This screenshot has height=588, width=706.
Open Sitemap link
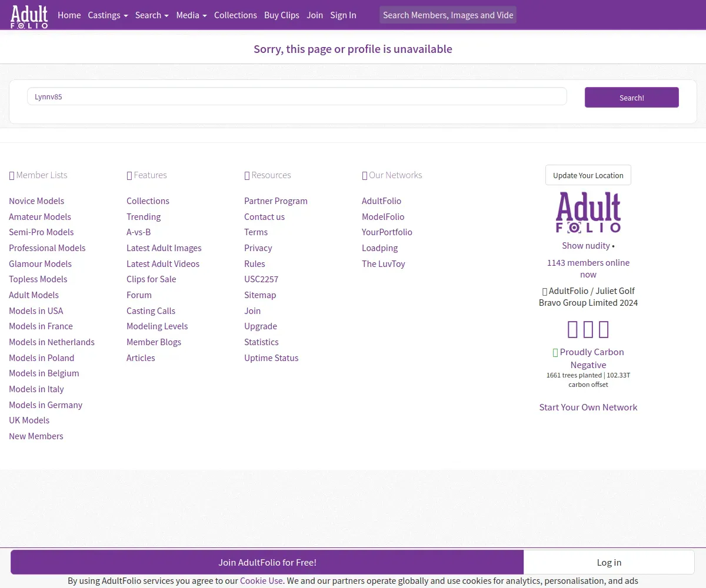point(260,295)
